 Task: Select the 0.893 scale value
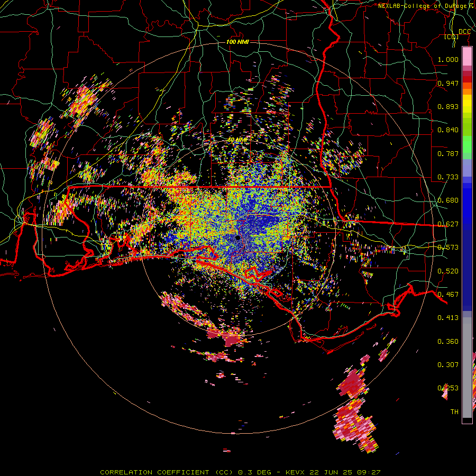coord(448,106)
